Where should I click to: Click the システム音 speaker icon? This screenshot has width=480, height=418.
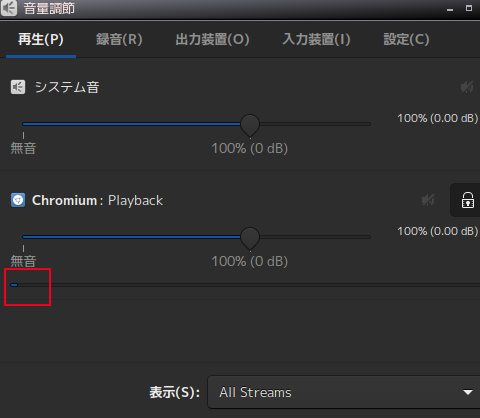pyautogui.click(x=18, y=87)
